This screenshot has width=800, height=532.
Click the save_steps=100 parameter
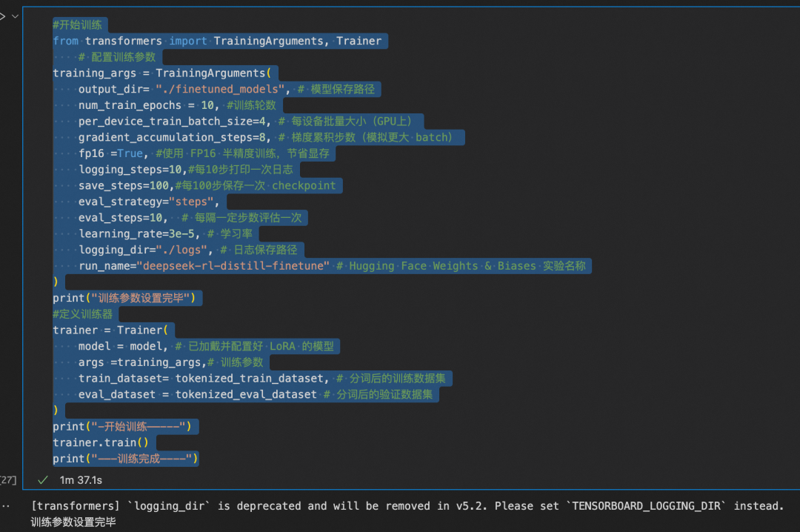click(123, 185)
